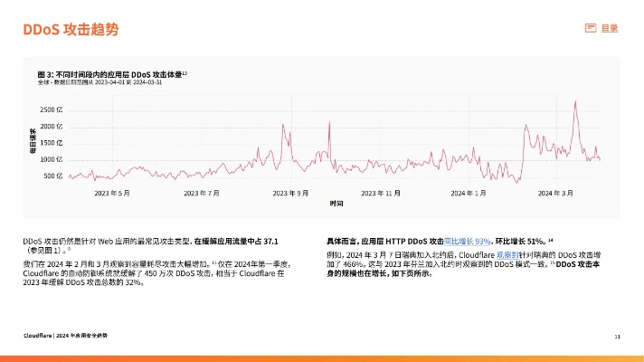Open the 同比增长 93% hyperlink
644x362 pixels.
click(x=468, y=242)
